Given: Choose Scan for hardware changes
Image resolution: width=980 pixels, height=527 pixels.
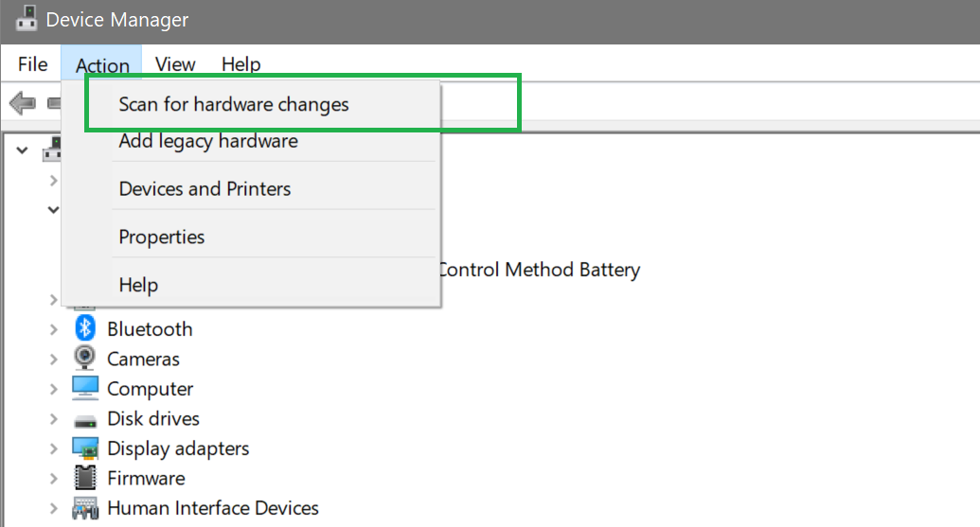Looking at the screenshot, I should tap(234, 104).
